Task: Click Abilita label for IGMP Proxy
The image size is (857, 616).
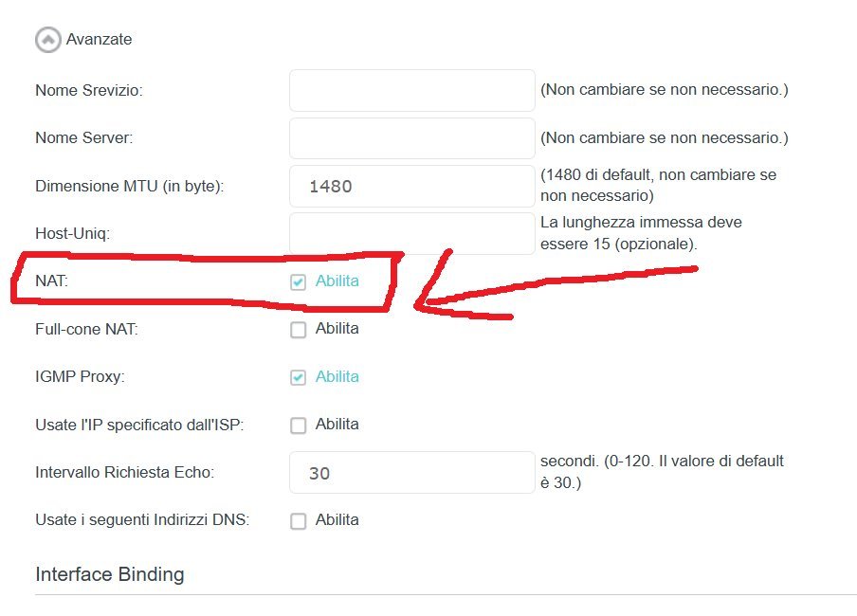Action: [x=337, y=376]
